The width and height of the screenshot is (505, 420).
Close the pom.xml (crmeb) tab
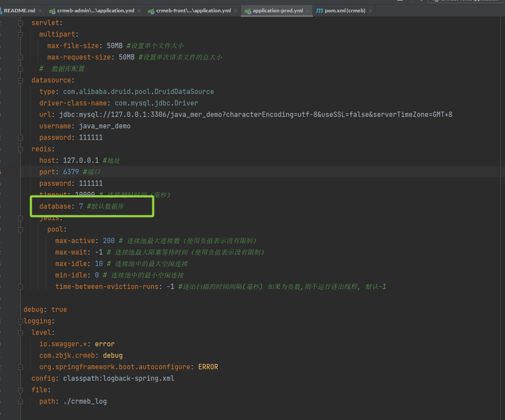[370, 11]
